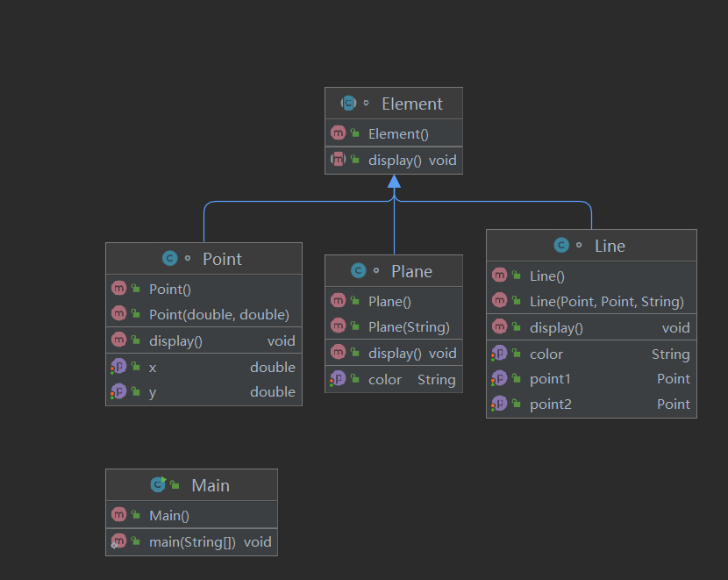Select Point(double, double) constructor

point(218,314)
